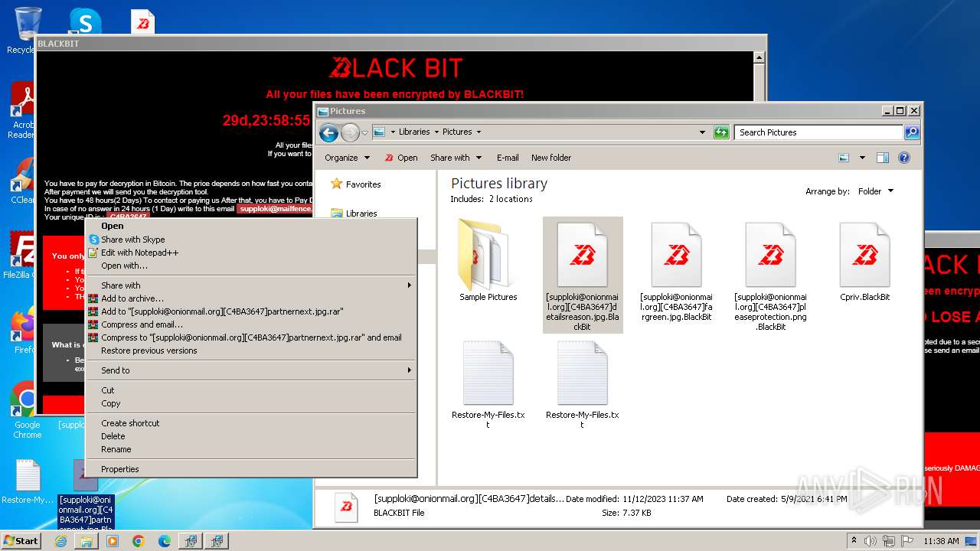980x551 pixels.
Task: Click the Explorer back navigation arrow
Action: (328, 133)
